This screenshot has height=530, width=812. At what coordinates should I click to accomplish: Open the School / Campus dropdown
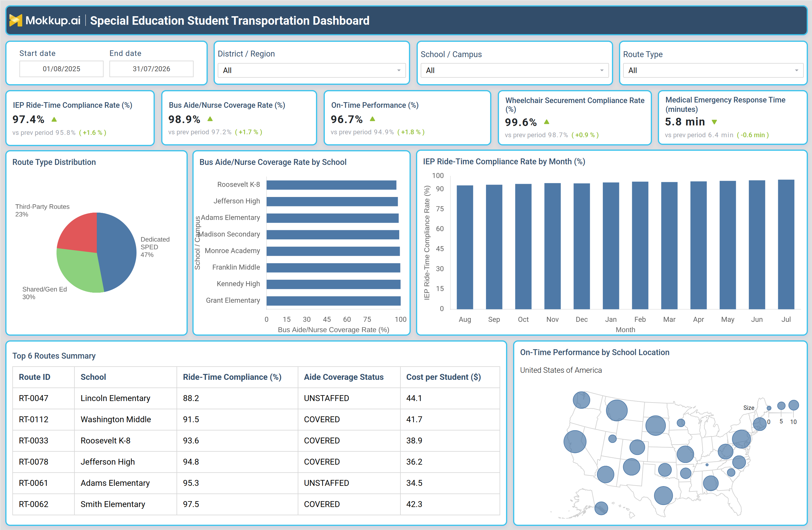pos(515,70)
